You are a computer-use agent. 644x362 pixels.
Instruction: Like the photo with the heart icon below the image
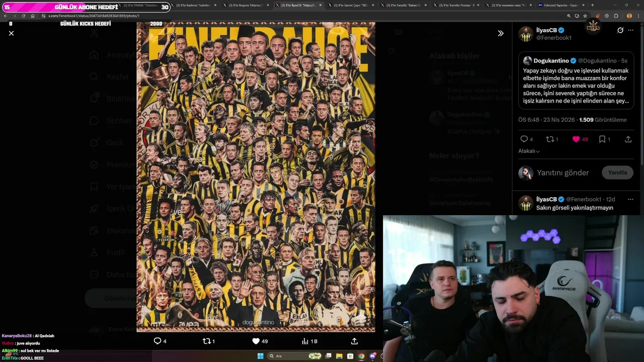click(256, 341)
